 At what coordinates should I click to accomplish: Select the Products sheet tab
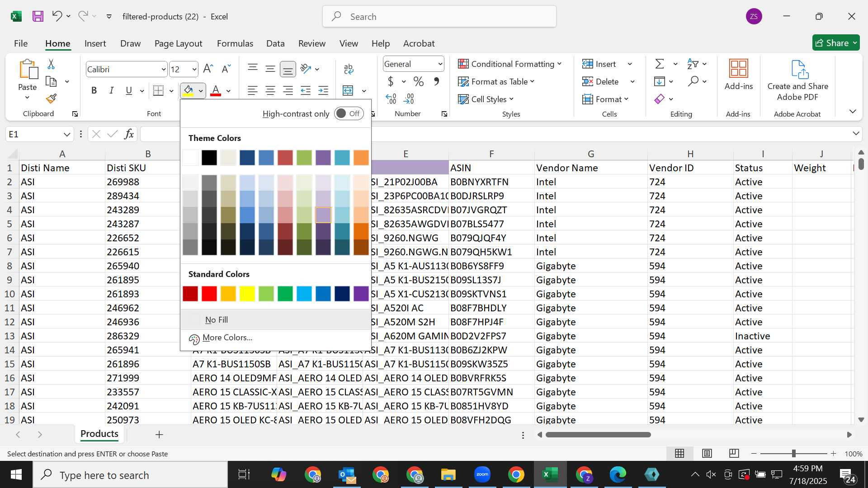99,434
